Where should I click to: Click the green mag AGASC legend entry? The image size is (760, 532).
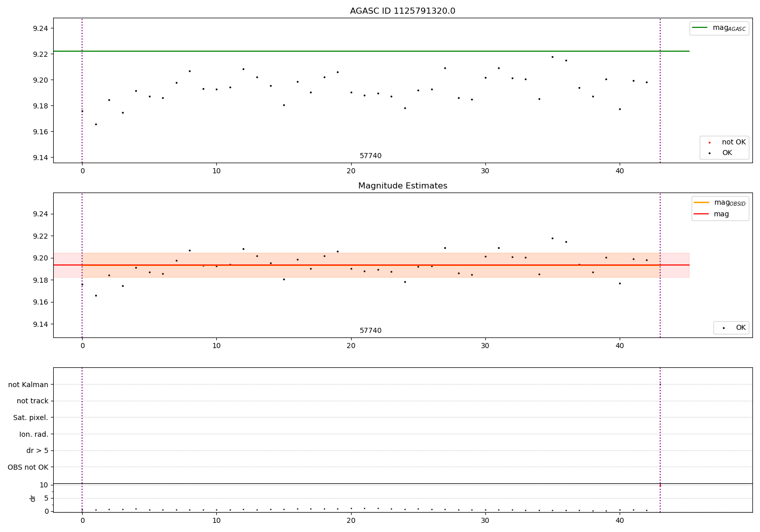click(719, 28)
